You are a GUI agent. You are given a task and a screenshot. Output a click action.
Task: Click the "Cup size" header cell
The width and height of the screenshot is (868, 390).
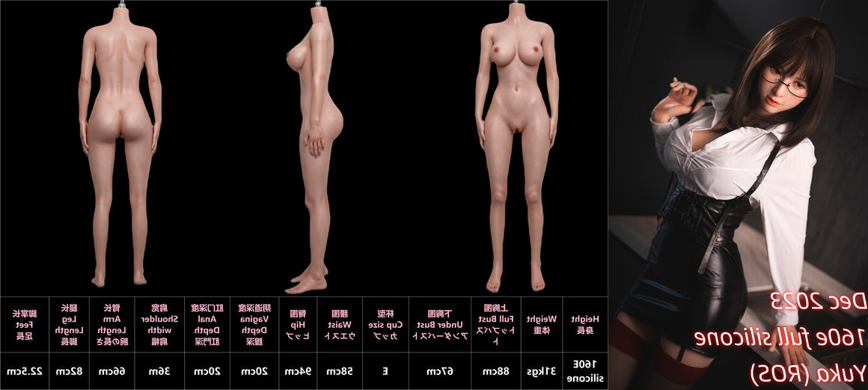click(385, 325)
